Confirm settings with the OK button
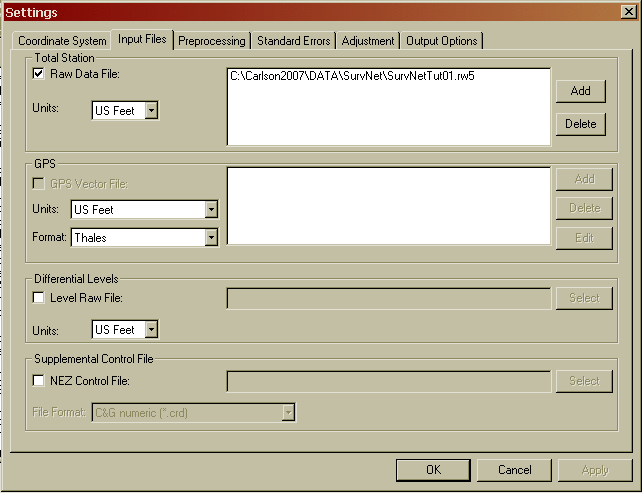 pyautogui.click(x=433, y=470)
